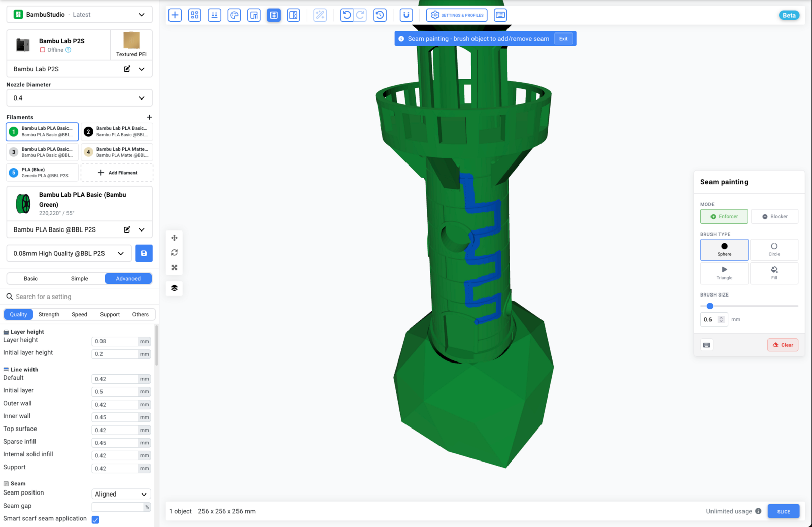This screenshot has width=812, height=527.
Task: Choose the Sphere brush type
Action: pos(724,250)
